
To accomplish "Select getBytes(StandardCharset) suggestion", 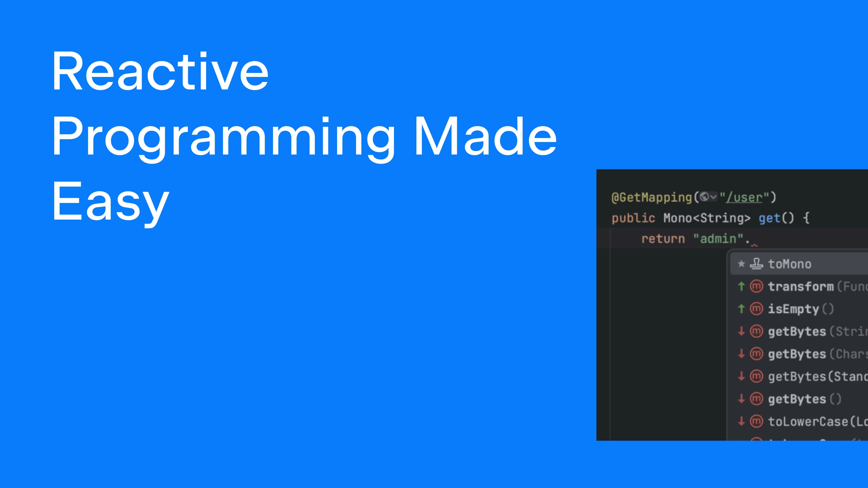I will pyautogui.click(x=805, y=375).
